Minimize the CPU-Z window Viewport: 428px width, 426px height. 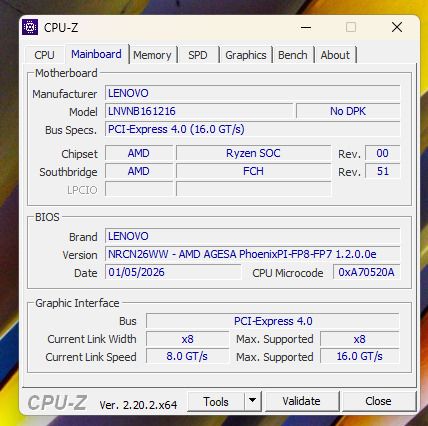tap(306, 27)
